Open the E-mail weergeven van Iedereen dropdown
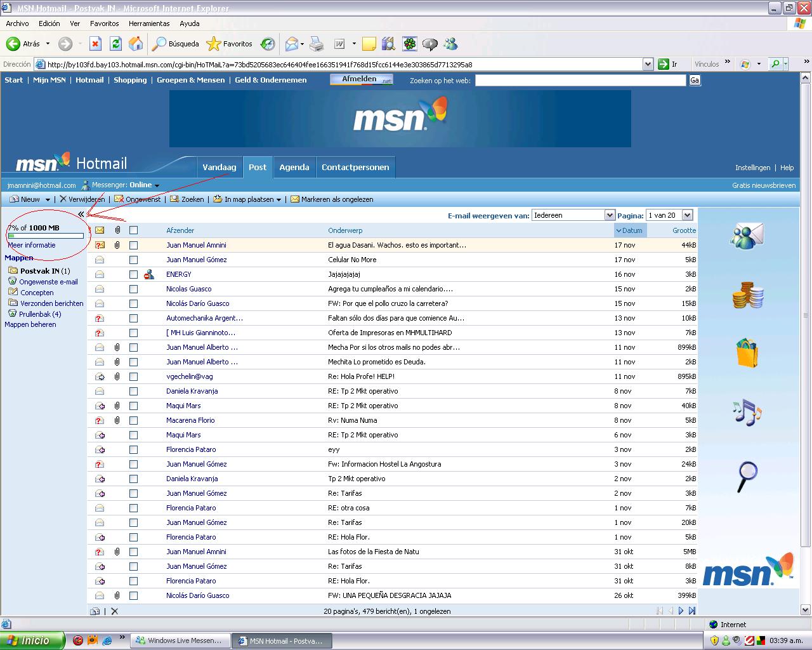 pos(573,215)
